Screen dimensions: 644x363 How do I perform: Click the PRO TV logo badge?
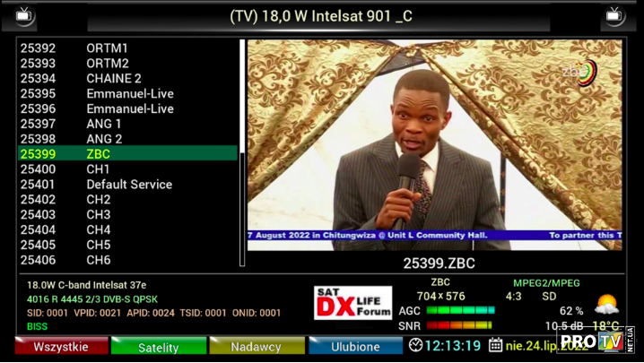(x=592, y=341)
